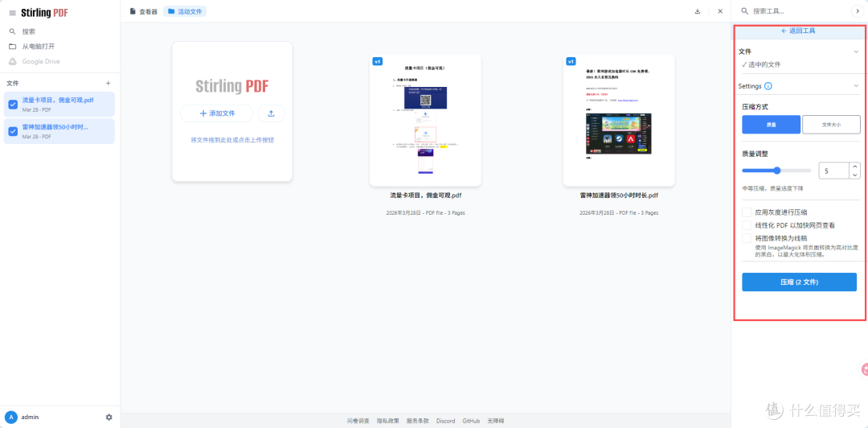This screenshot has height=428, width=868.
Task: Click the search icon beside 搜索工具
Action: (745, 11)
